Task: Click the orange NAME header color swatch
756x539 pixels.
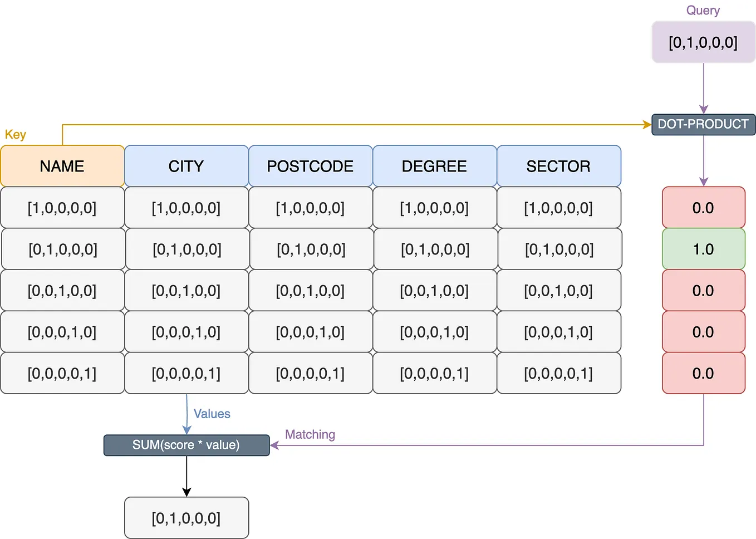Action: (62, 166)
